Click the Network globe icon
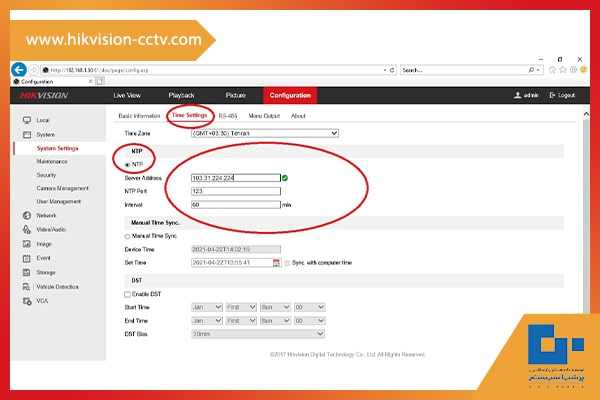This screenshot has width=600, height=400. point(27,216)
